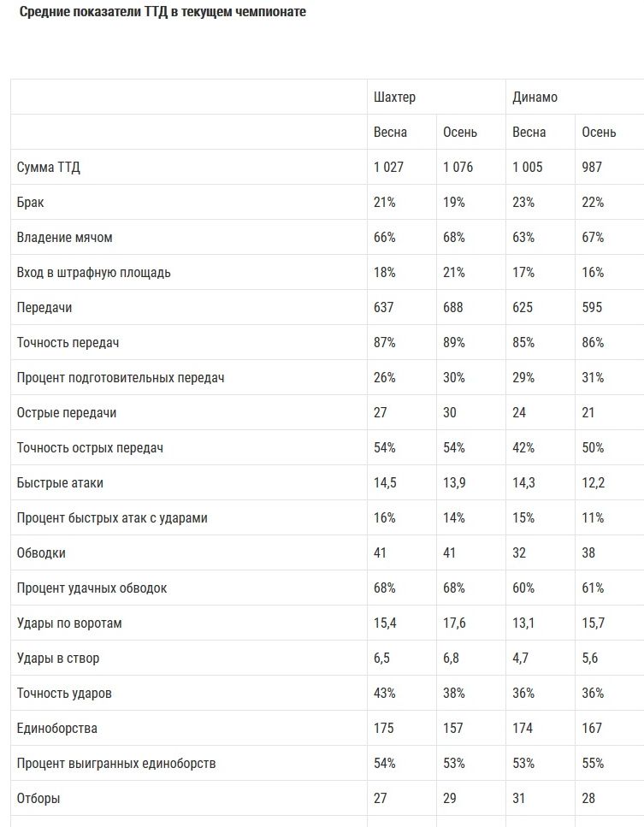The image size is (644, 827).
Task: Click the Процент подготовительных передач label
Action: pyautogui.click(x=121, y=378)
